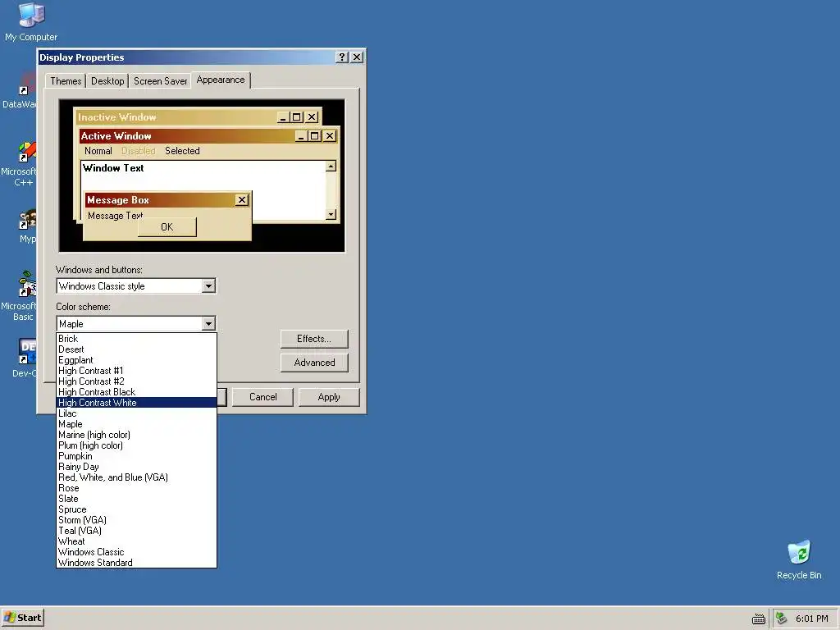
Task: Click the Active Window preview title bar
Action: tap(208, 136)
